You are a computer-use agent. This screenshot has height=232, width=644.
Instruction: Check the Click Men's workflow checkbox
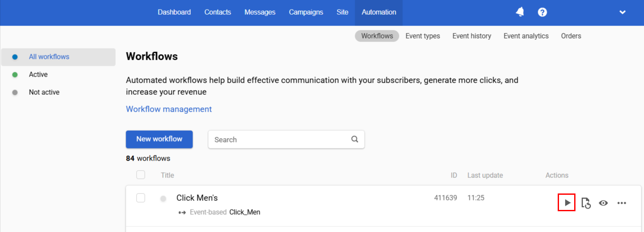141,198
